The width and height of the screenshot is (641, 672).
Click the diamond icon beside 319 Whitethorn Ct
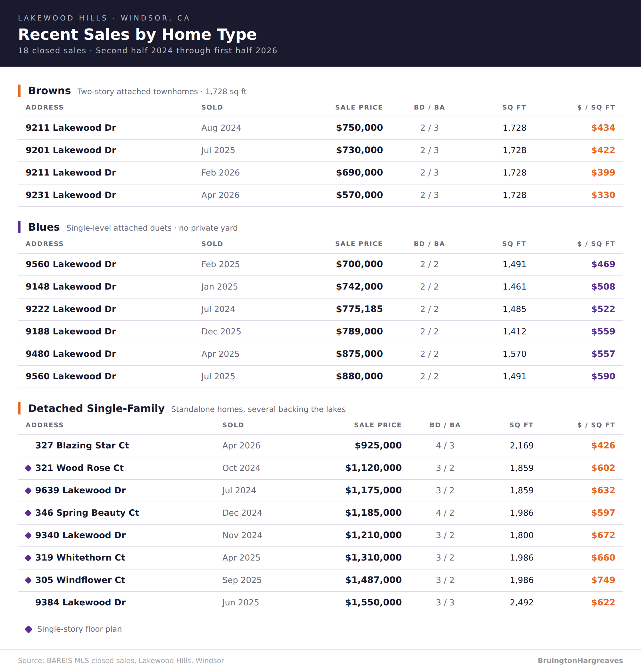click(x=28, y=558)
